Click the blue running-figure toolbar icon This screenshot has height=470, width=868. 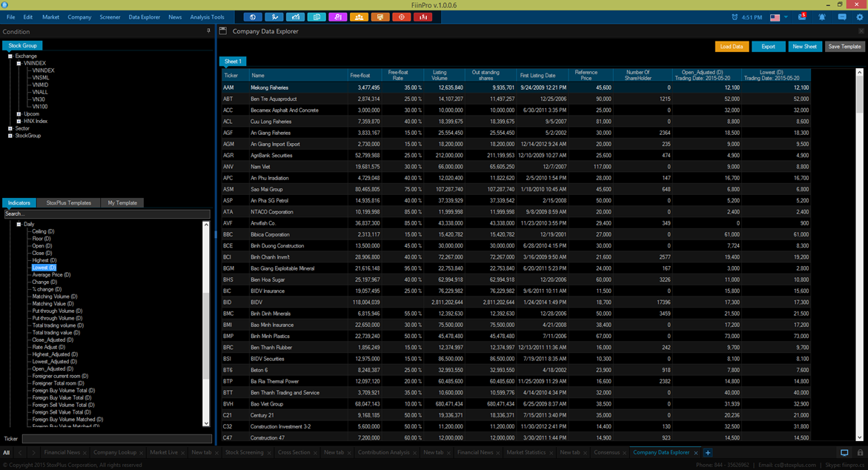pyautogui.click(x=274, y=17)
